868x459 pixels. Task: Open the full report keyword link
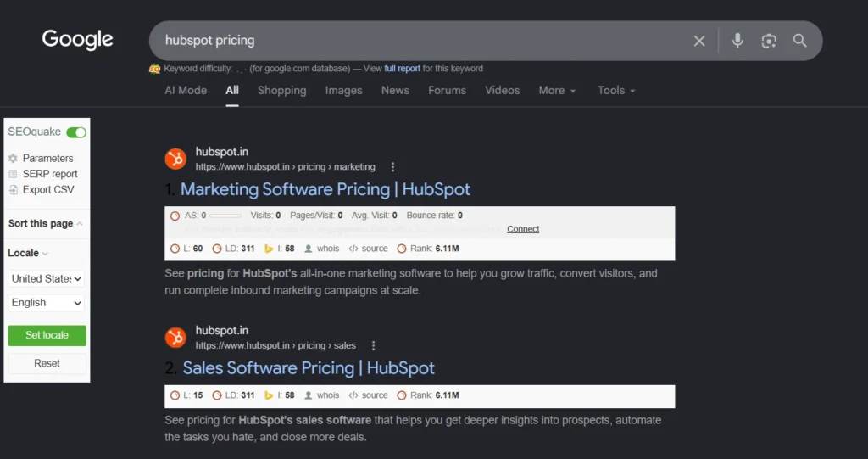(402, 69)
